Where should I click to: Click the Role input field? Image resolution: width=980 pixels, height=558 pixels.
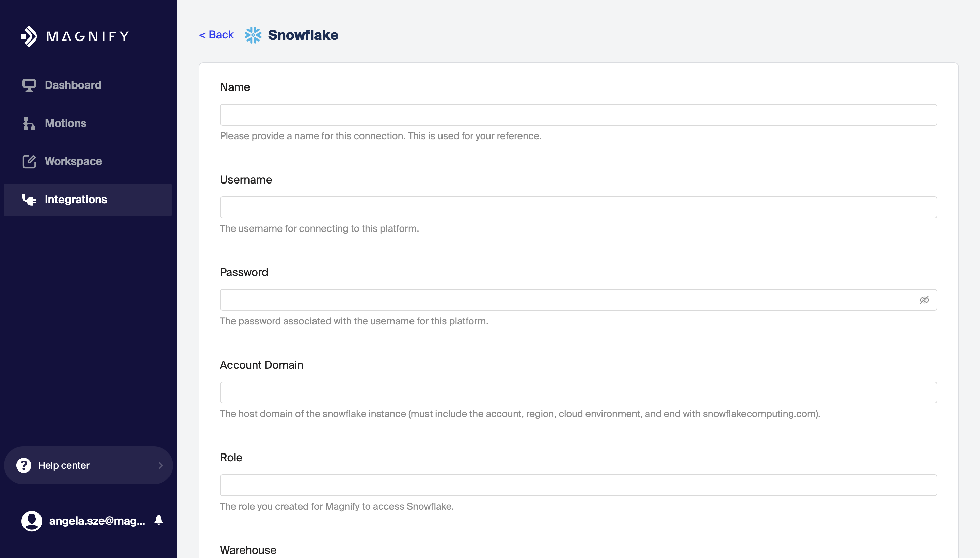[578, 485]
